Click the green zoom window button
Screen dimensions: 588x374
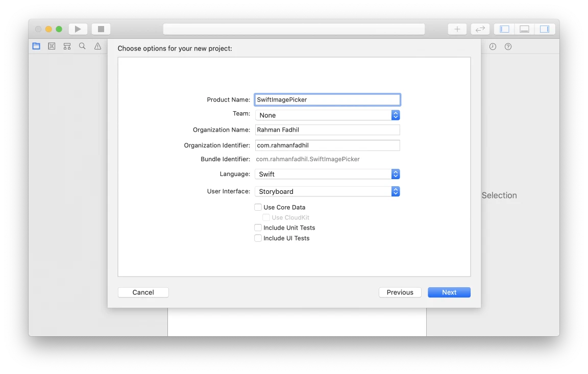(59, 29)
